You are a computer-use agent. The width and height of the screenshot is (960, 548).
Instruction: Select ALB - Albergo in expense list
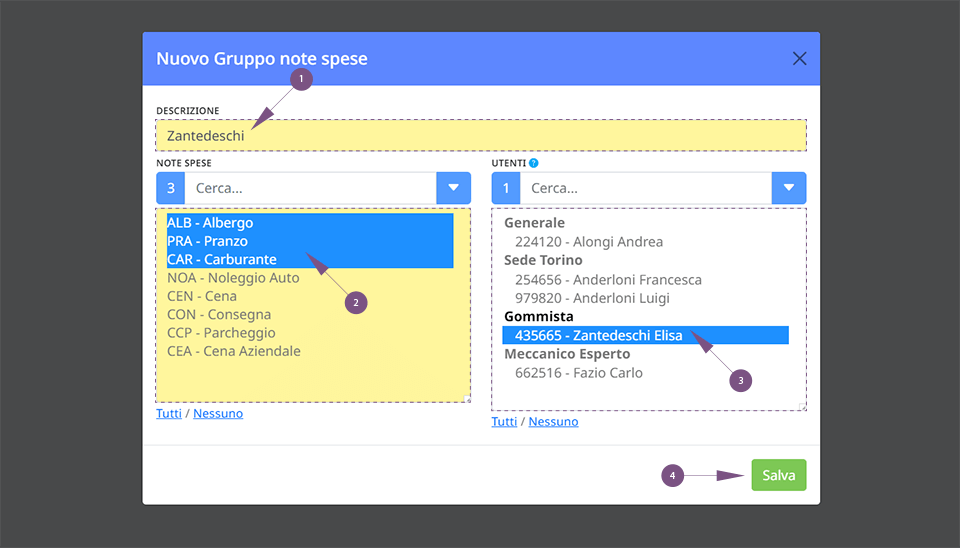pos(310,223)
